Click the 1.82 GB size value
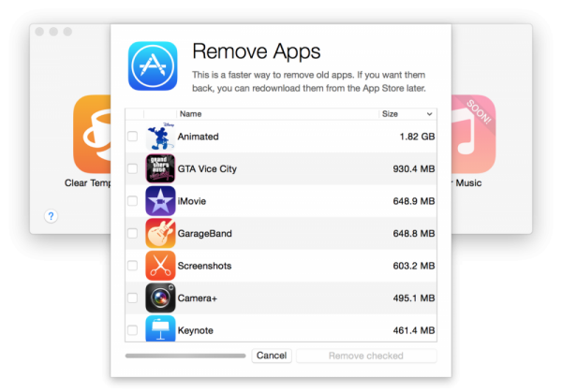Viewport: 562px width, 392px height. [417, 137]
